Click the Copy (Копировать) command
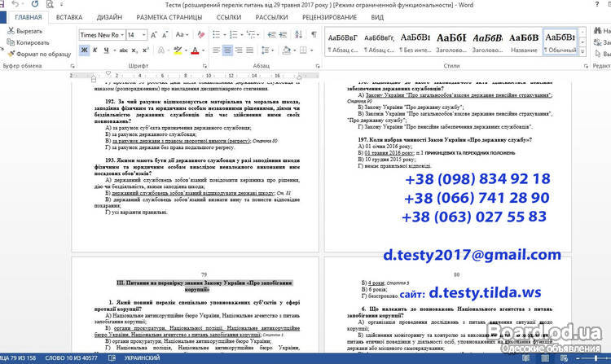611x364 pixels. (x=28, y=42)
